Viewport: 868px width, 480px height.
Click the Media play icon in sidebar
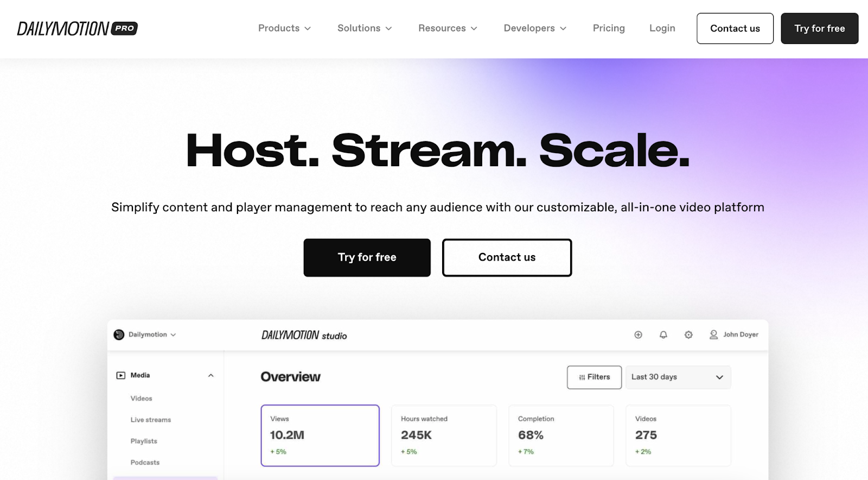[x=121, y=375]
